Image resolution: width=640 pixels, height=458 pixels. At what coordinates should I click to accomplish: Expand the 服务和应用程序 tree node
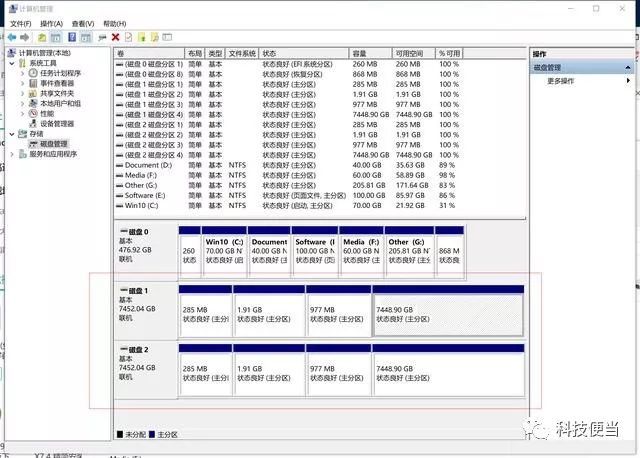click(12, 154)
